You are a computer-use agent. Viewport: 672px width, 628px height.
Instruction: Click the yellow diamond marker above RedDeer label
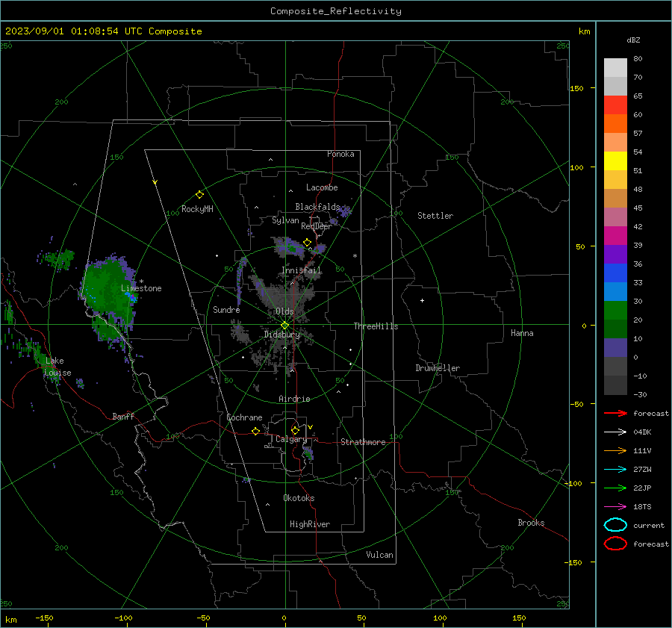307,243
